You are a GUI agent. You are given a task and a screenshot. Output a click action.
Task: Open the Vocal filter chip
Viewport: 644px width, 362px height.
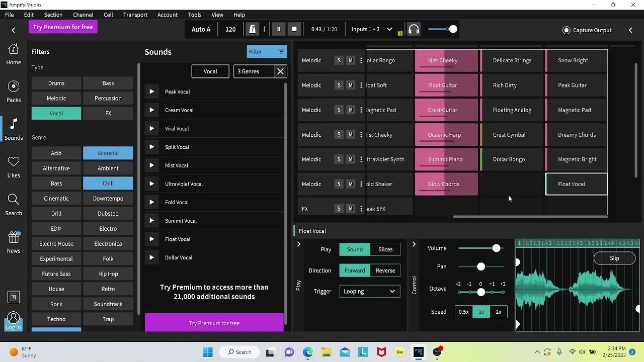tap(210, 71)
